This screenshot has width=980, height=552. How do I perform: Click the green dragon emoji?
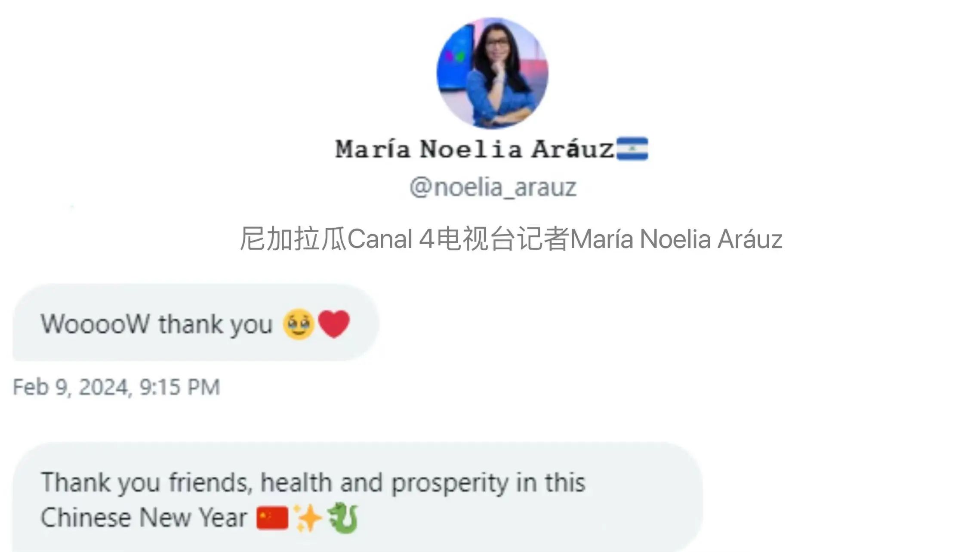[343, 518]
